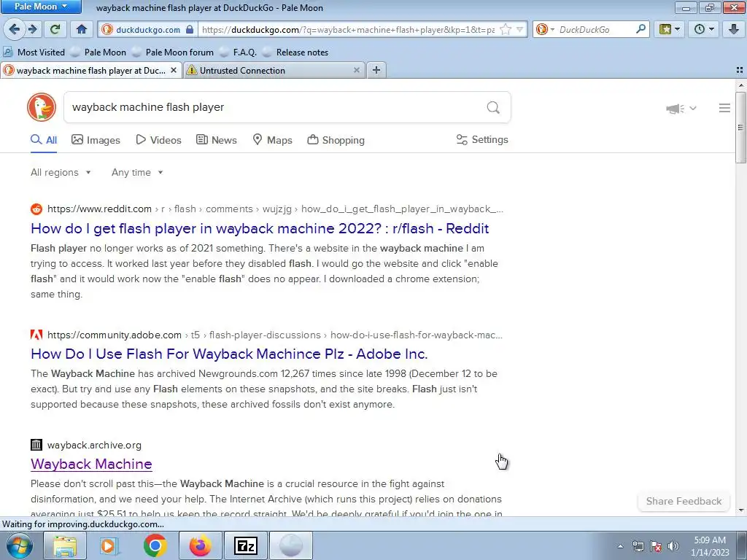This screenshot has width=747, height=560.
Task: Click the scrollbar down arrow
Action: point(740,510)
